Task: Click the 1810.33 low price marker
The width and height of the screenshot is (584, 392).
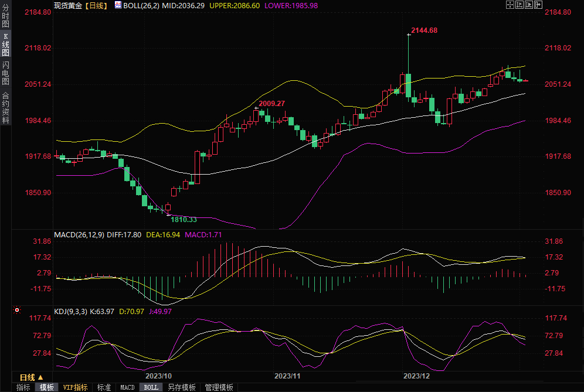Action: tap(183, 220)
